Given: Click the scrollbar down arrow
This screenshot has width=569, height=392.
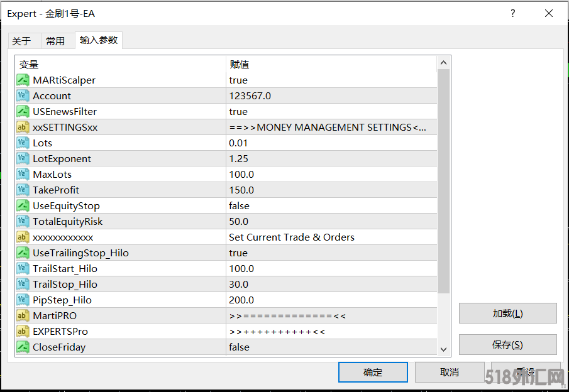Looking at the screenshot, I should (x=443, y=349).
